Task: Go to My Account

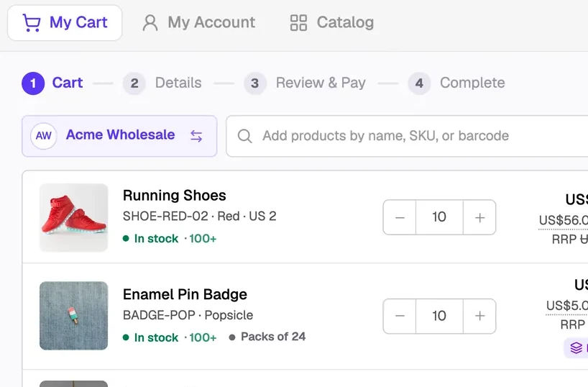Action: coord(198,22)
